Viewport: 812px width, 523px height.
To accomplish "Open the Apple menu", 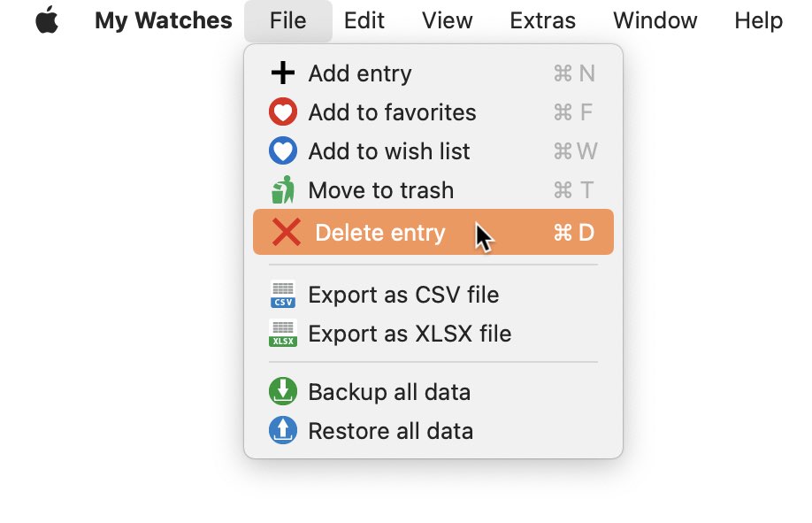I will point(47,20).
